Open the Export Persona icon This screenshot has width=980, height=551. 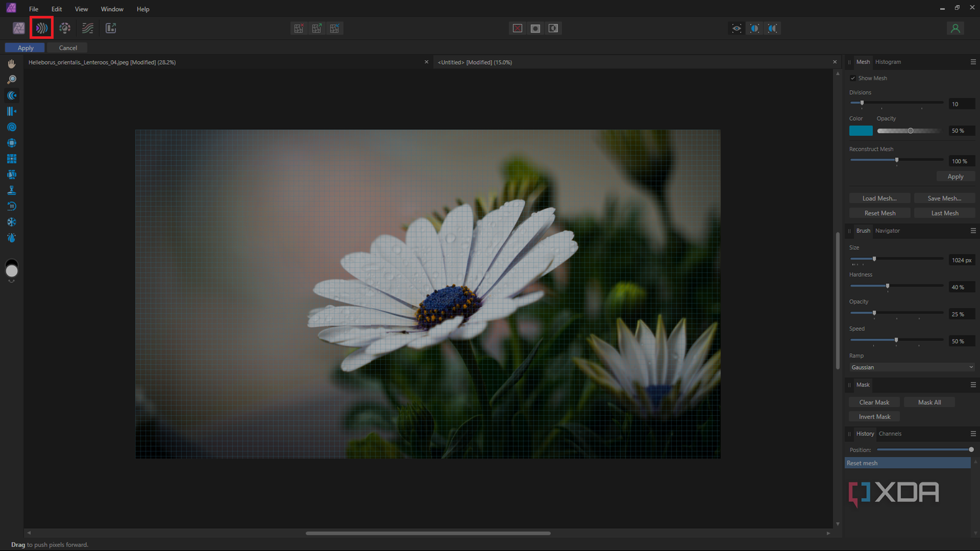(x=111, y=28)
